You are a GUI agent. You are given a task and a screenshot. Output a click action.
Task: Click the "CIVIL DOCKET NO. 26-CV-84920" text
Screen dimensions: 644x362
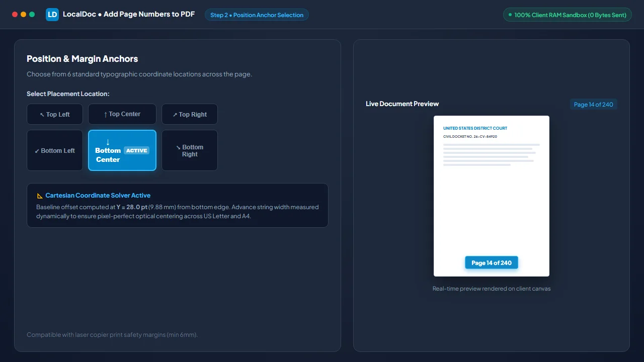tap(470, 136)
